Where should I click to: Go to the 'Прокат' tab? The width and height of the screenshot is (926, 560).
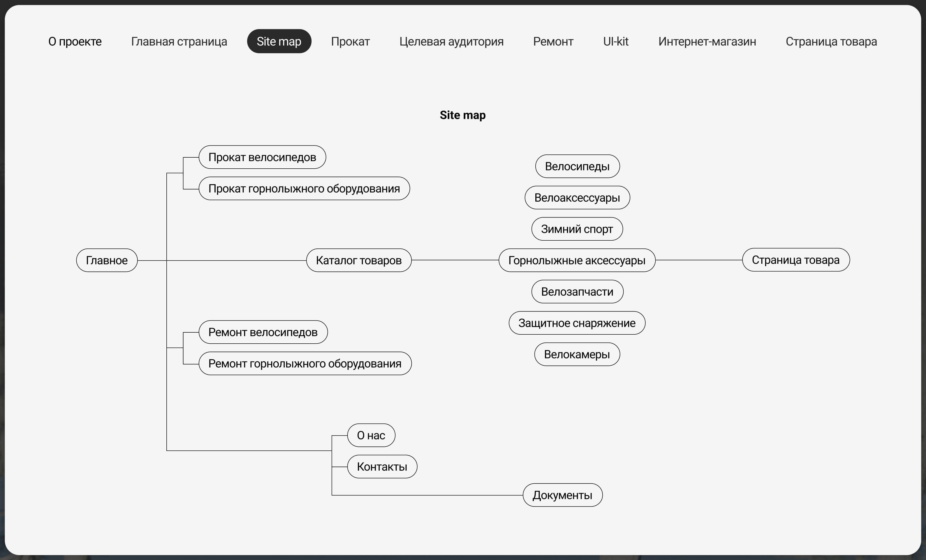(x=350, y=41)
